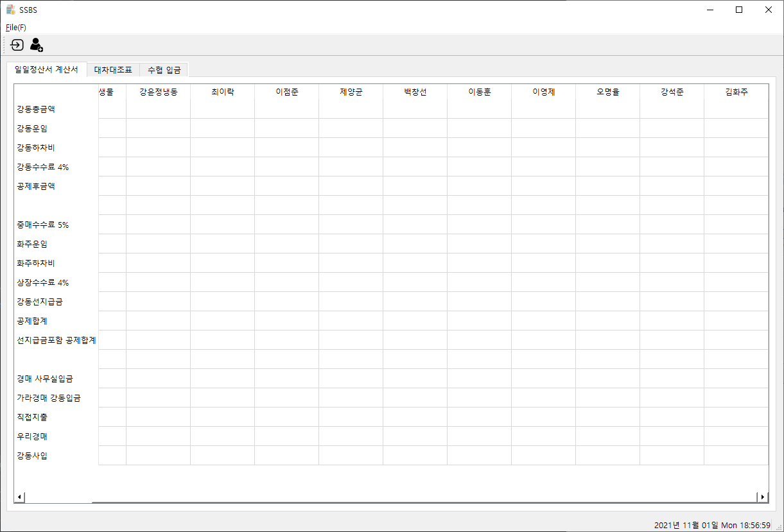Click the 강동총금액 cell under 강윤정냉동

[x=158, y=109]
